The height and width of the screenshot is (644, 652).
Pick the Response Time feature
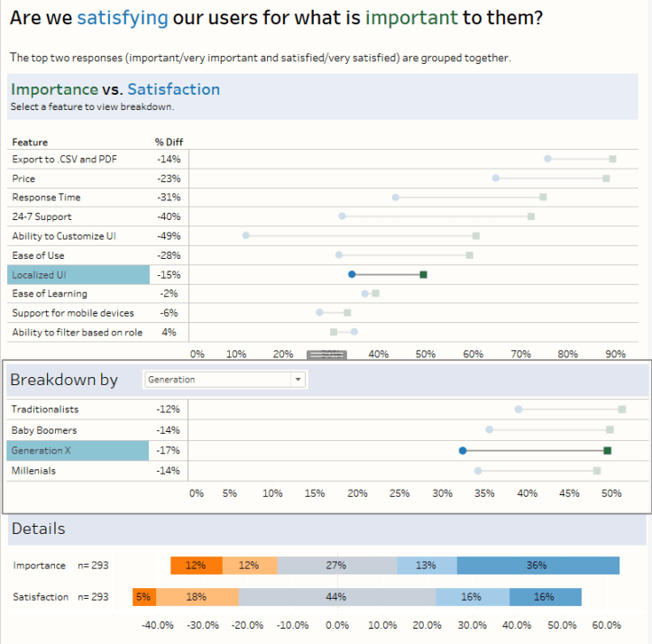point(46,198)
